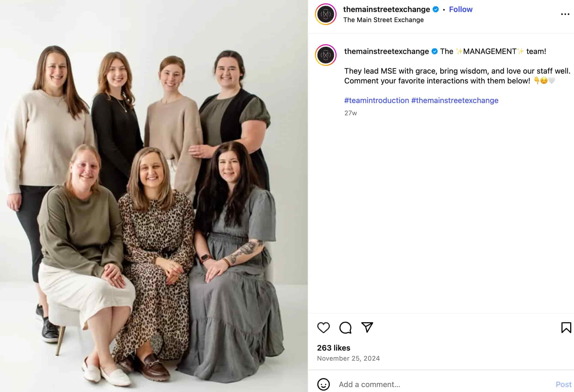Viewport: 574px width, 392px height.
Task: Click the caption profile avatar
Action: pos(326,55)
